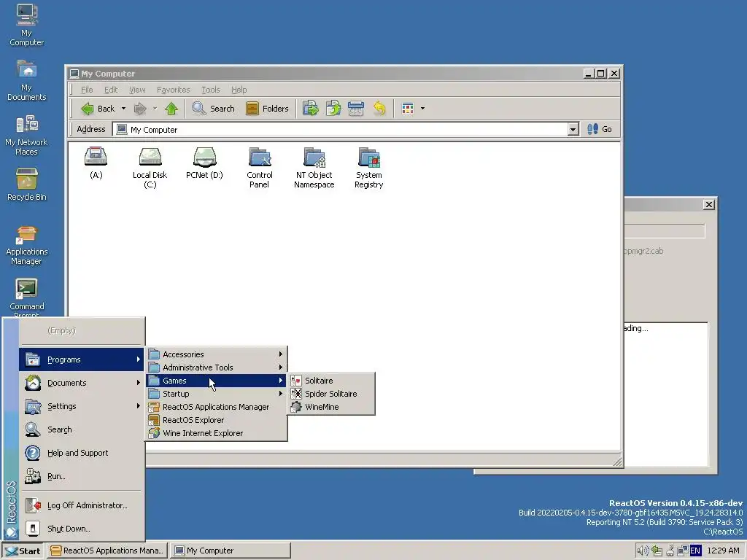The height and width of the screenshot is (560, 747).
Task: Click the Address bar field
Action: pyautogui.click(x=340, y=130)
